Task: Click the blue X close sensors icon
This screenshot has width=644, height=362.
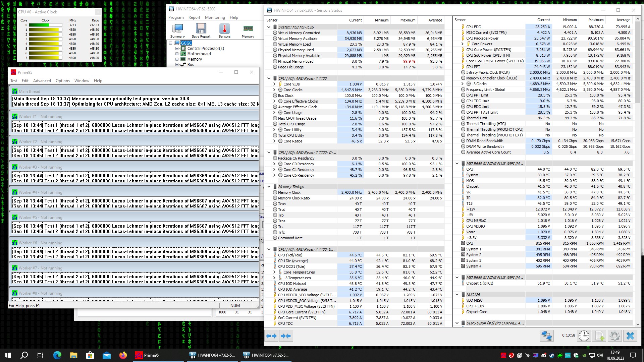Action: [630, 336]
